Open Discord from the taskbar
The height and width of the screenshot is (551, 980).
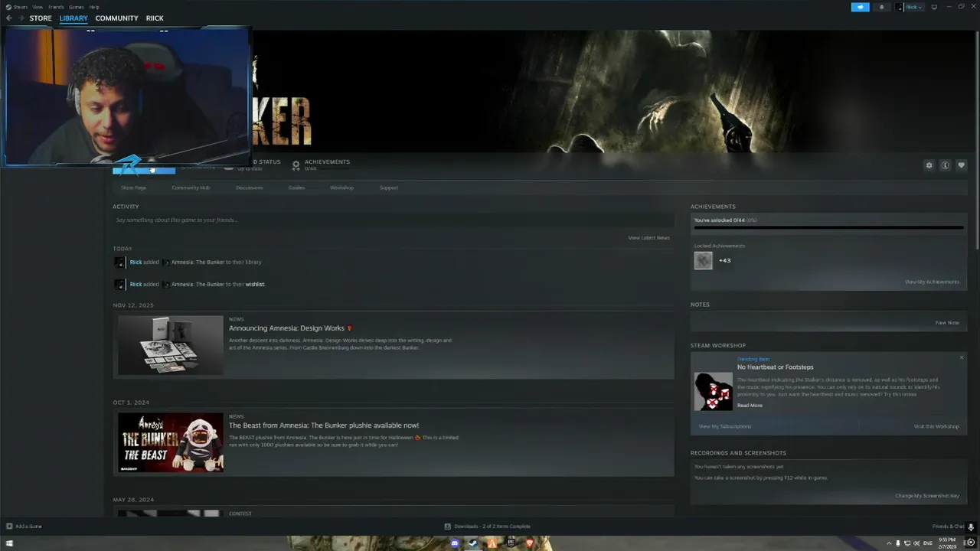point(456,543)
